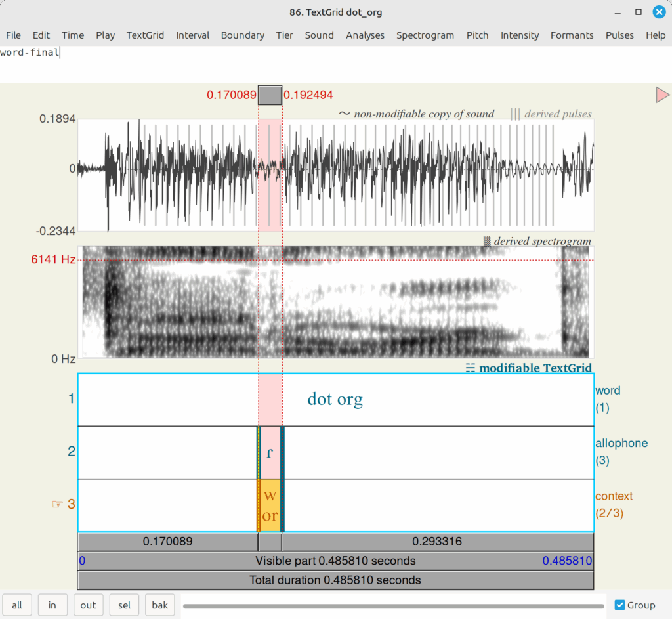This screenshot has width=672, height=619.
Task: Expand the Tier menu
Action: [x=284, y=35]
